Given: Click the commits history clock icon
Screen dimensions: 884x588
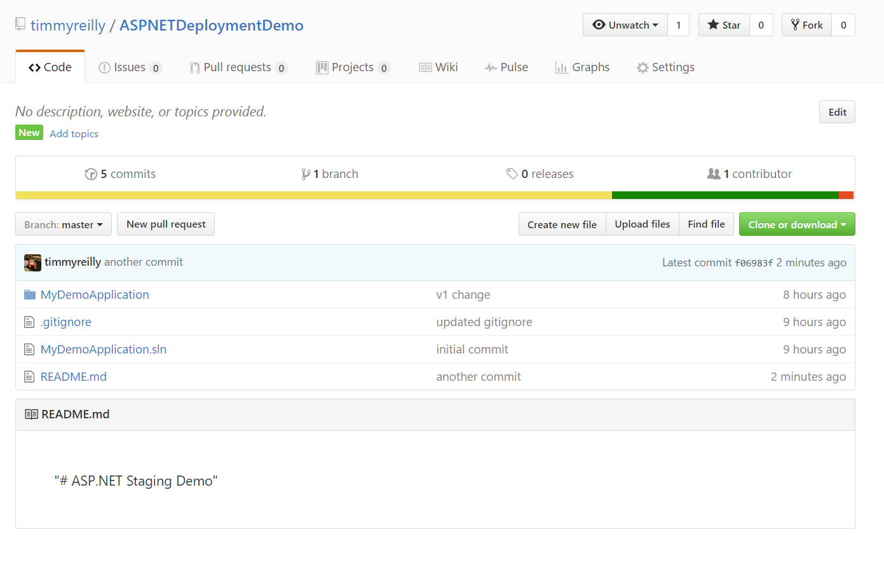Looking at the screenshot, I should pos(91,174).
